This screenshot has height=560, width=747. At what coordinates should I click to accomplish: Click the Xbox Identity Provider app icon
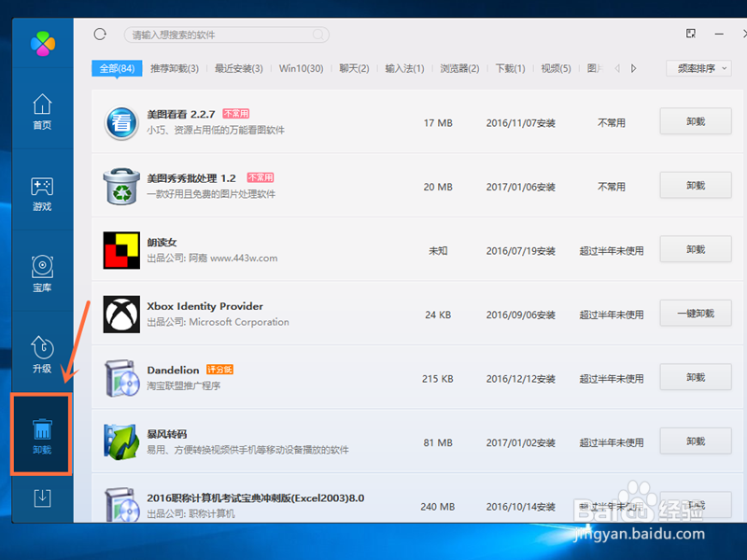click(121, 314)
